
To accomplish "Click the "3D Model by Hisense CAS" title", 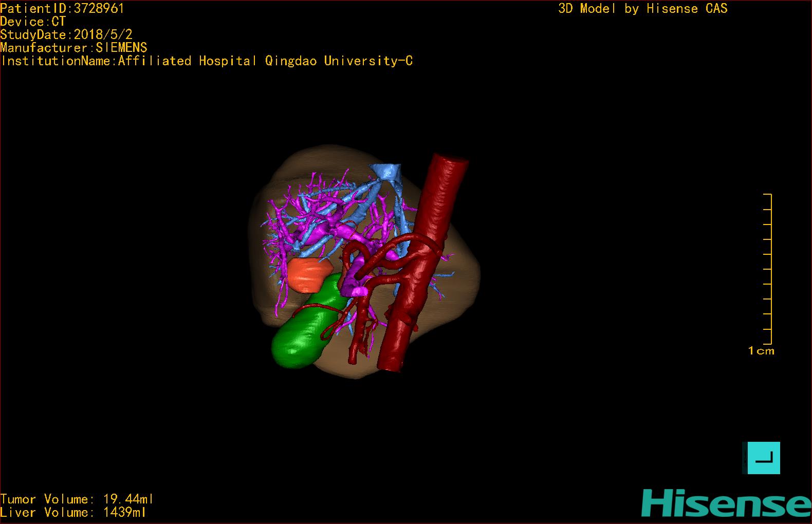I will [x=643, y=9].
